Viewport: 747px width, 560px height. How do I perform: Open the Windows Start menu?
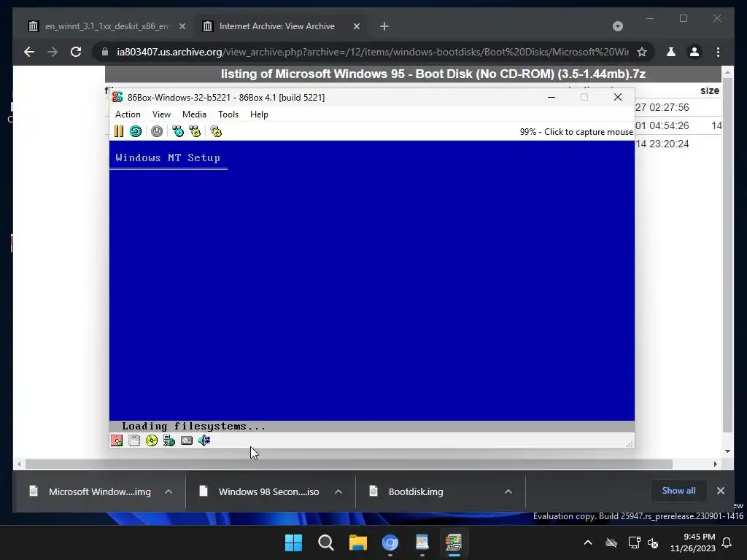[293, 542]
